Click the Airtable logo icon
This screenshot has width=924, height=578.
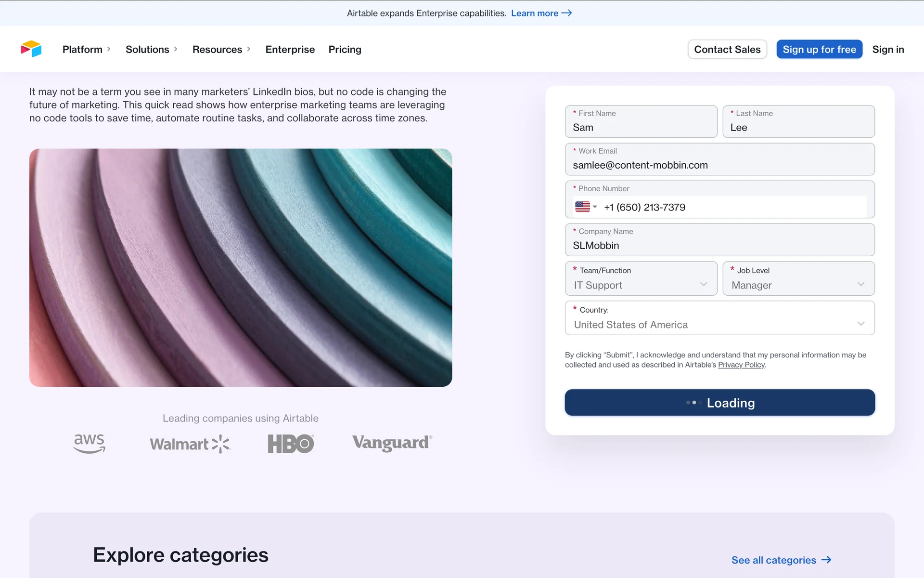pyautogui.click(x=31, y=49)
